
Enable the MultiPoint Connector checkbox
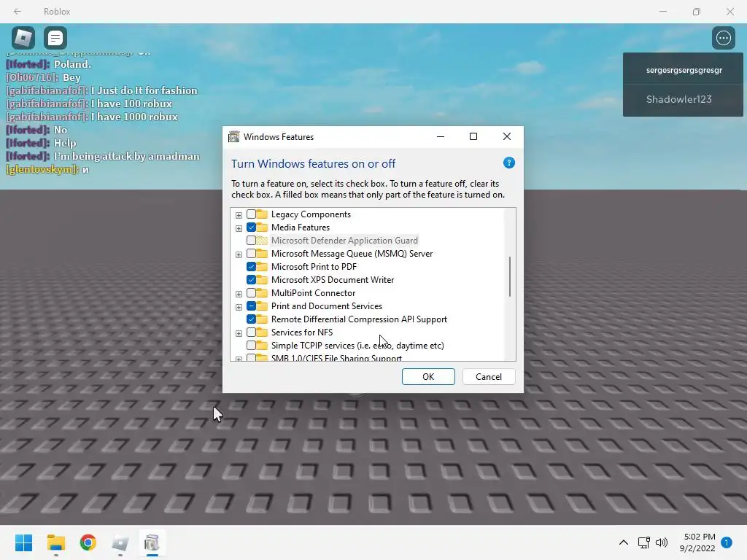point(251,293)
